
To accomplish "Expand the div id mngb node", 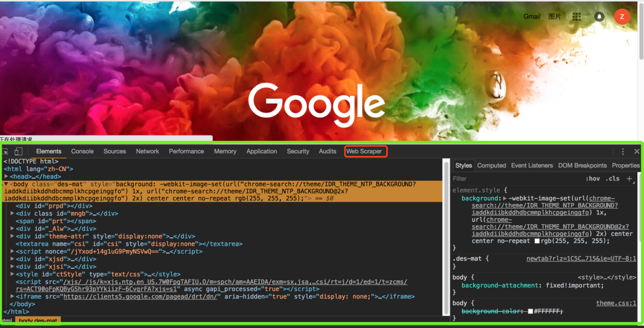I will coord(12,213).
